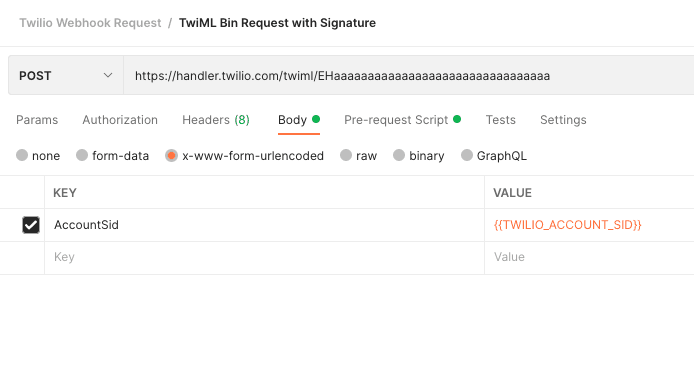Switch to the Authorization tab
The image size is (694, 367).
(120, 120)
